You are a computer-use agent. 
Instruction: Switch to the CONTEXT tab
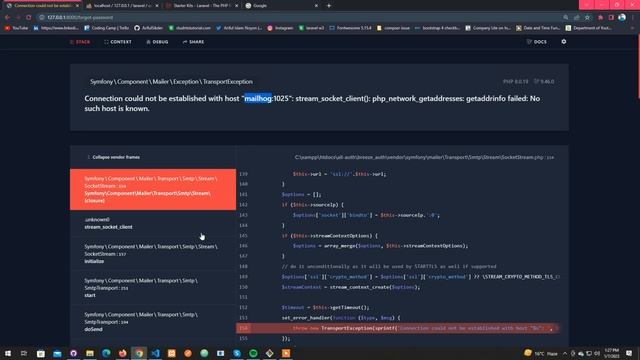pos(118,42)
